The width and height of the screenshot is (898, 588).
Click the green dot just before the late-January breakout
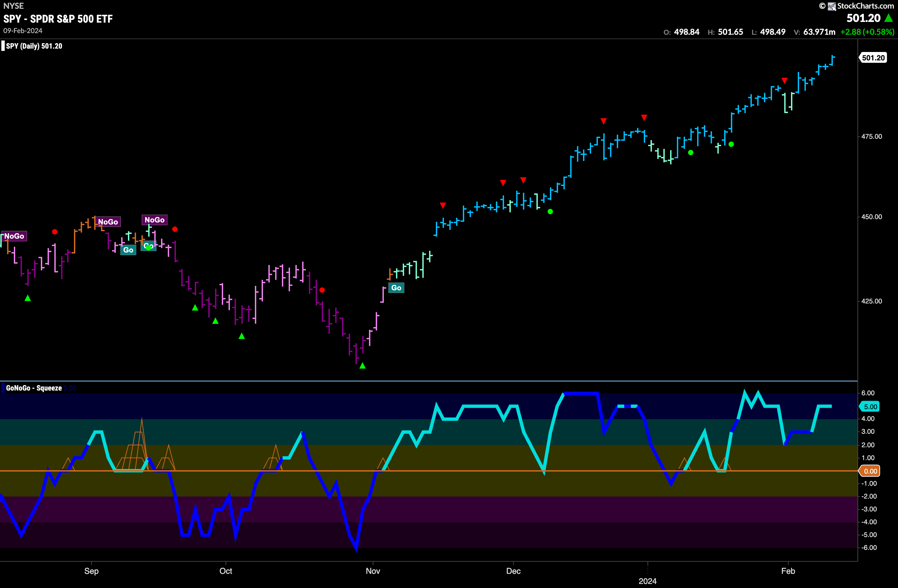731,144
